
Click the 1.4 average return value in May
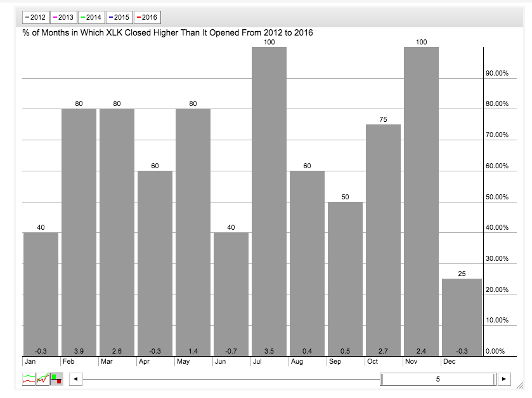coord(193,351)
